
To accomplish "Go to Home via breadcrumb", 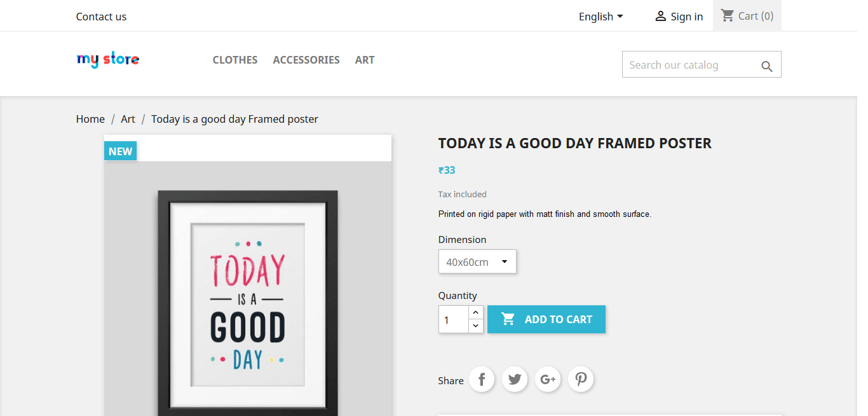I will (x=90, y=119).
